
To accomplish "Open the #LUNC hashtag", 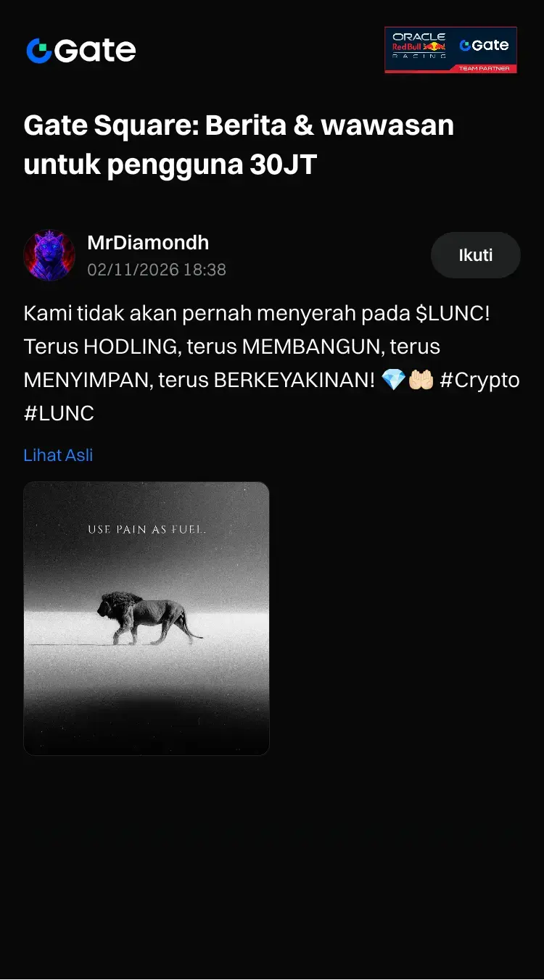I will [x=59, y=413].
